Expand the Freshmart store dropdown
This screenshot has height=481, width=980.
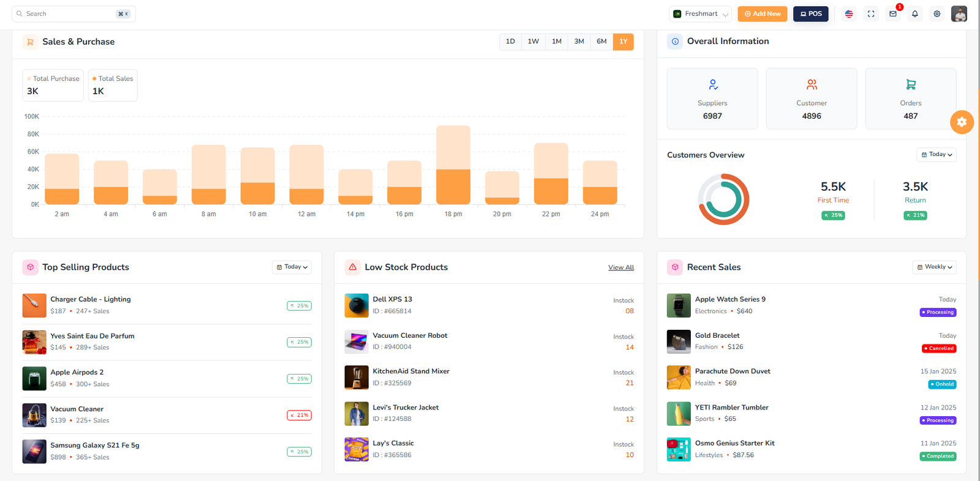[701, 13]
